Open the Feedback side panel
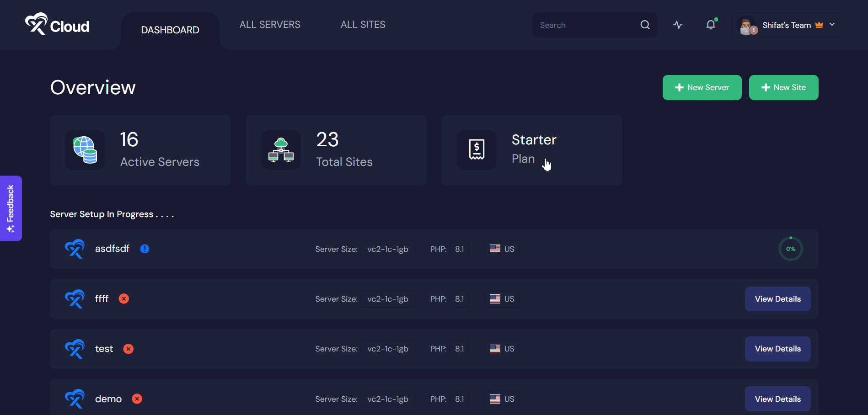This screenshot has height=415, width=868. (x=11, y=208)
